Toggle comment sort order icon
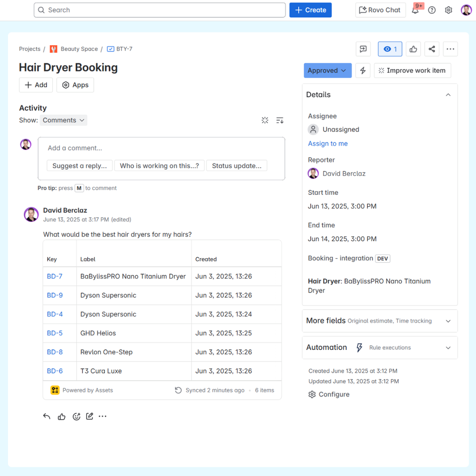Viewport: 476px width, 476px height. (x=280, y=120)
